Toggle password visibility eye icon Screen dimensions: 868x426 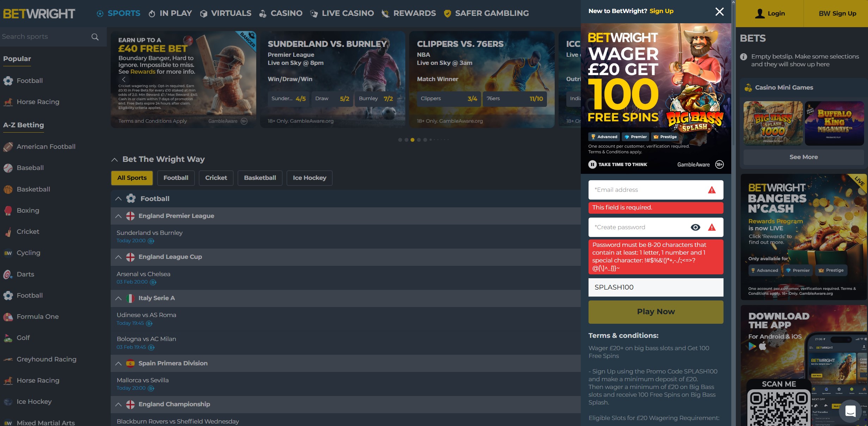click(695, 227)
